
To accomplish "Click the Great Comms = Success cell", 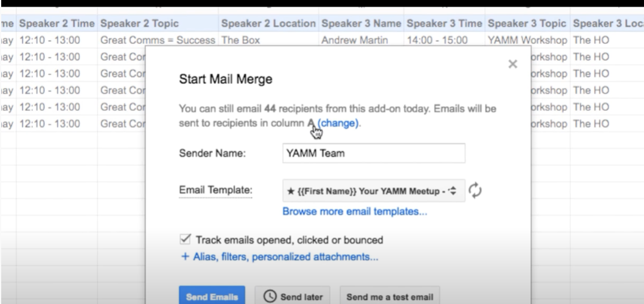I will point(158,40).
